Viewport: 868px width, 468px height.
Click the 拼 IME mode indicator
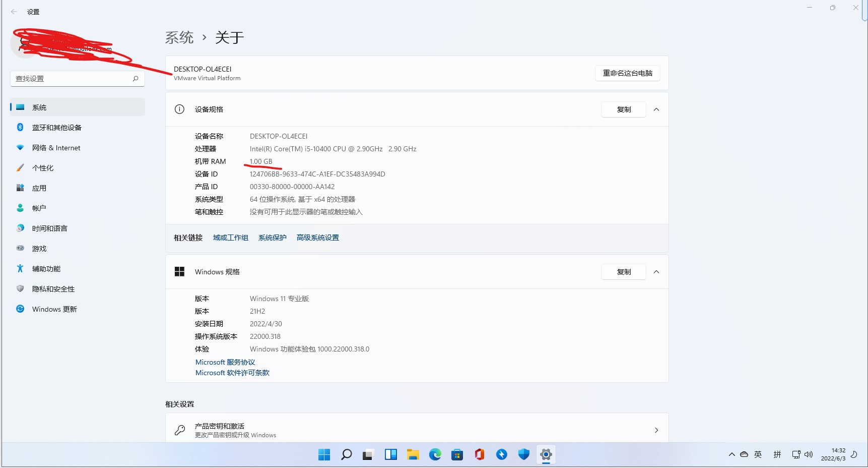tap(777, 454)
